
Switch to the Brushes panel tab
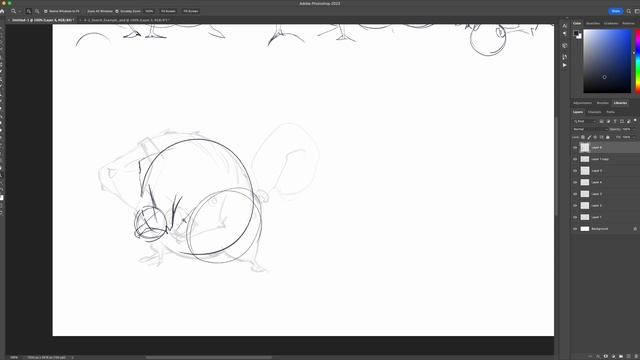[602, 103]
